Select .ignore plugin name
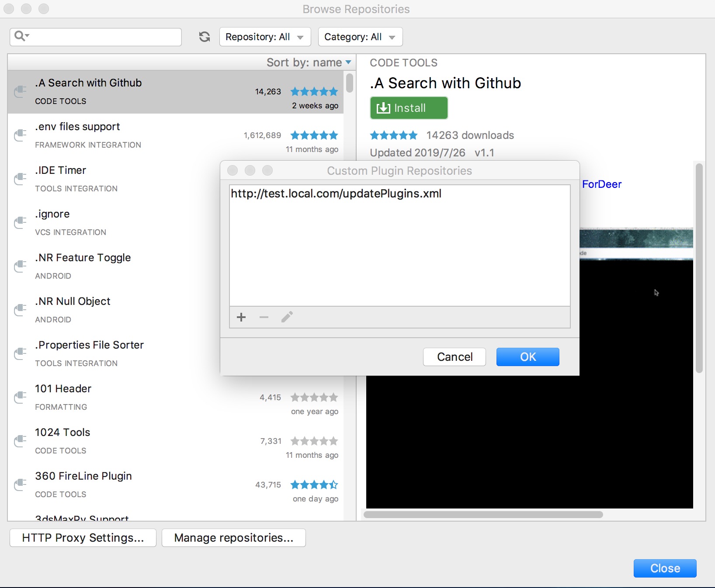Viewport: 715px width, 588px height. (52, 214)
